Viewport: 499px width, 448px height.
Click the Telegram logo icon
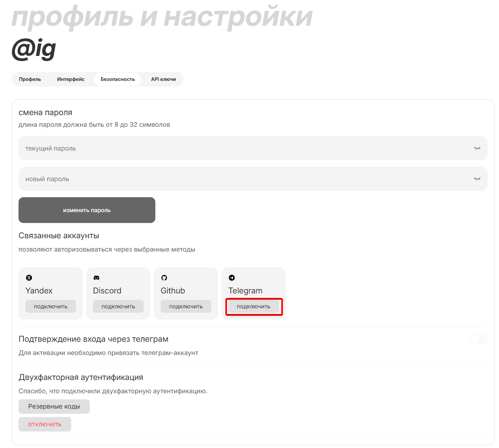point(232,278)
